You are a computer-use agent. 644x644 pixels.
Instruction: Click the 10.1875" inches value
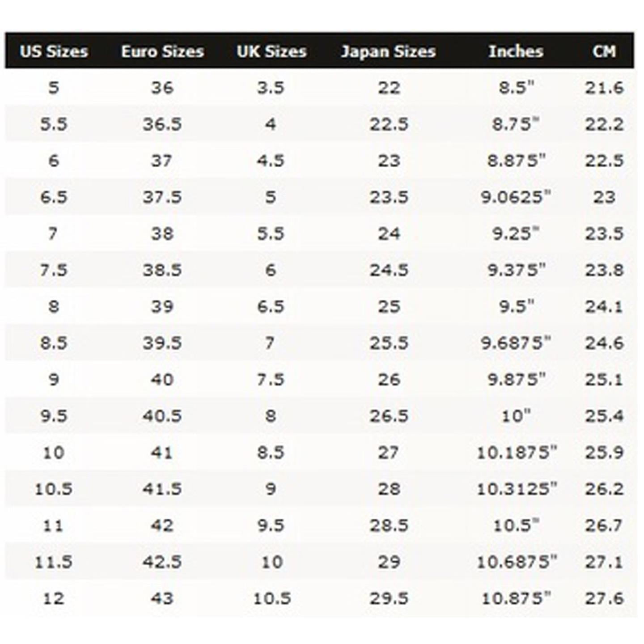tap(517, 453)
